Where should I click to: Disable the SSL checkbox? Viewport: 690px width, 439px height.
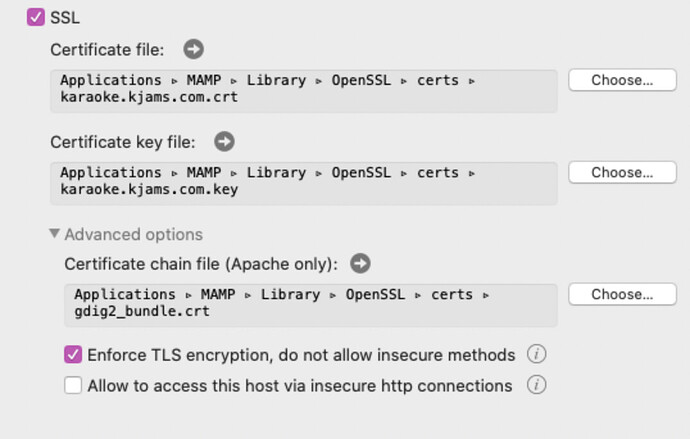36,17
